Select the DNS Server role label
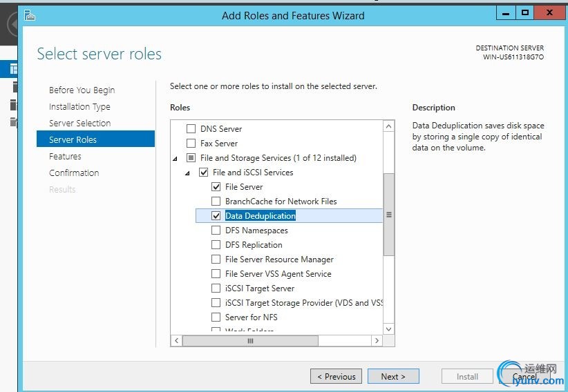The height and width of the screenshot is (392, 568). click(x=221, y=129)
